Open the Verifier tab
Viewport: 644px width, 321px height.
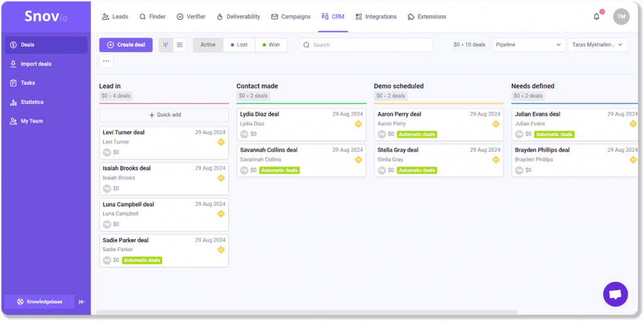coord(191,17)
